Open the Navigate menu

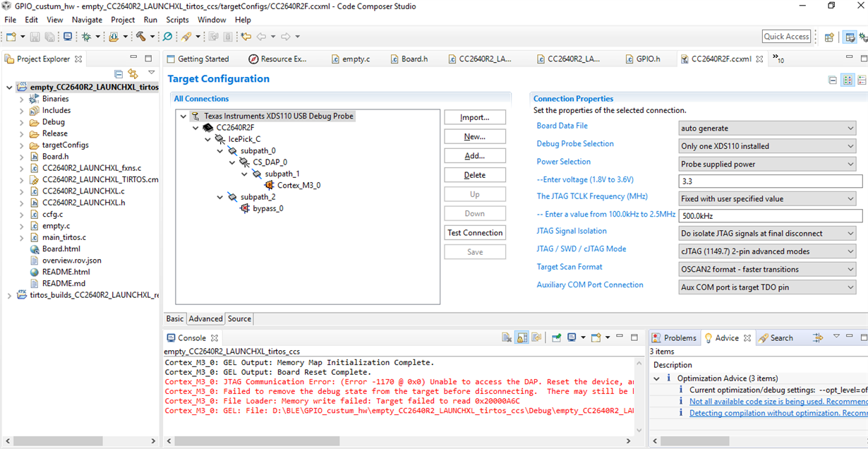point(87,20)
